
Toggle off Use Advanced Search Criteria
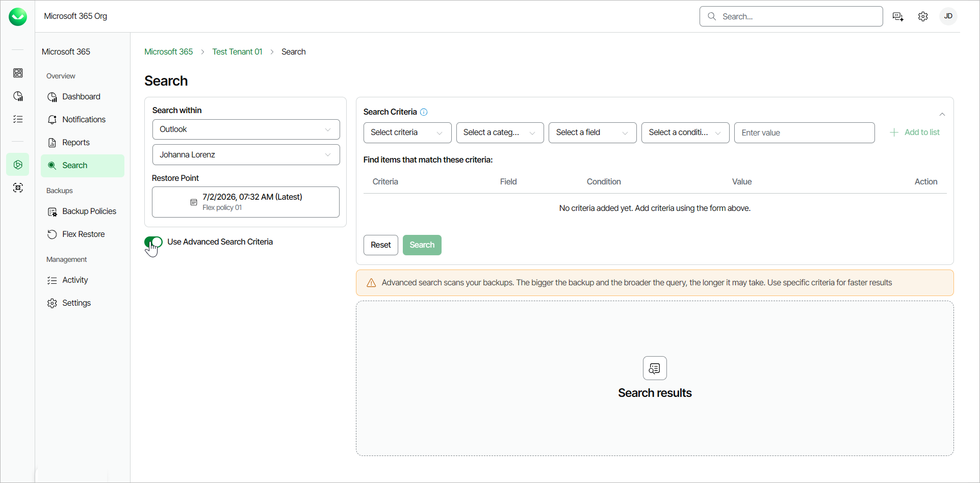click(153, 242)
